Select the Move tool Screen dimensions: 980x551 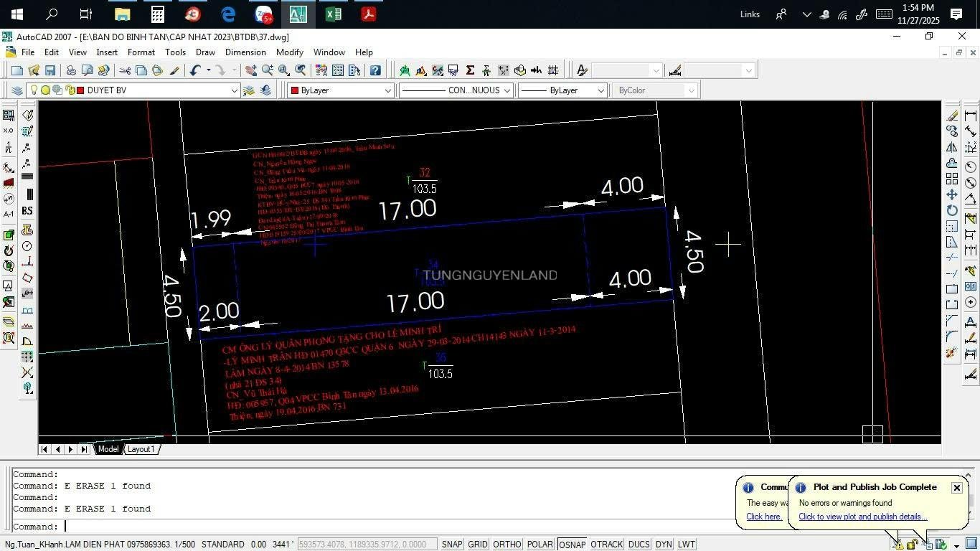tap(952, 194)
